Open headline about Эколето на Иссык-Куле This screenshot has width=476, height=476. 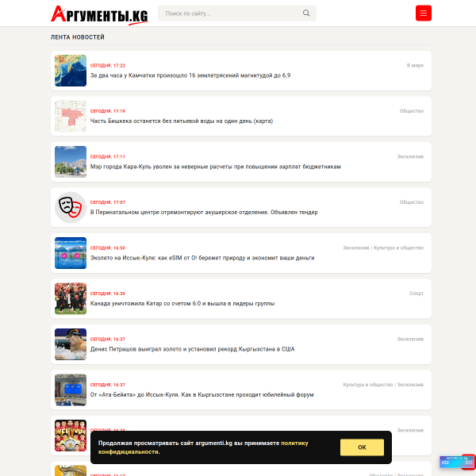point(202,258)
